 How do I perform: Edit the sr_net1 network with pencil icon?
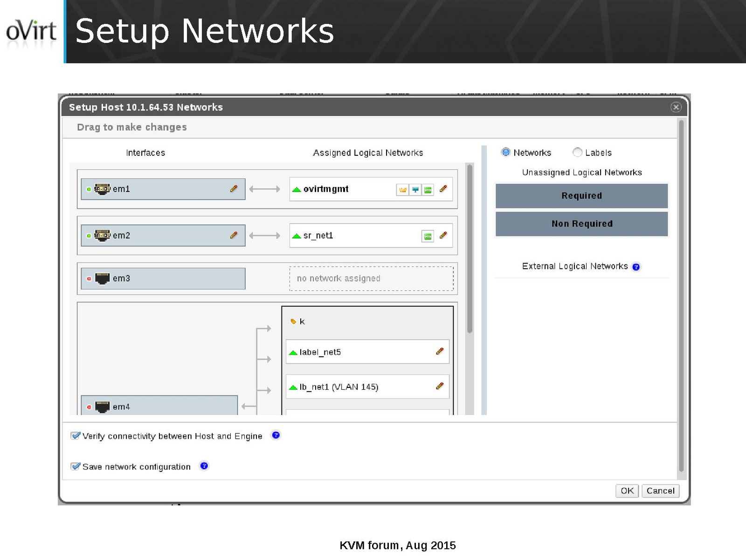click(x=443, y=235)
